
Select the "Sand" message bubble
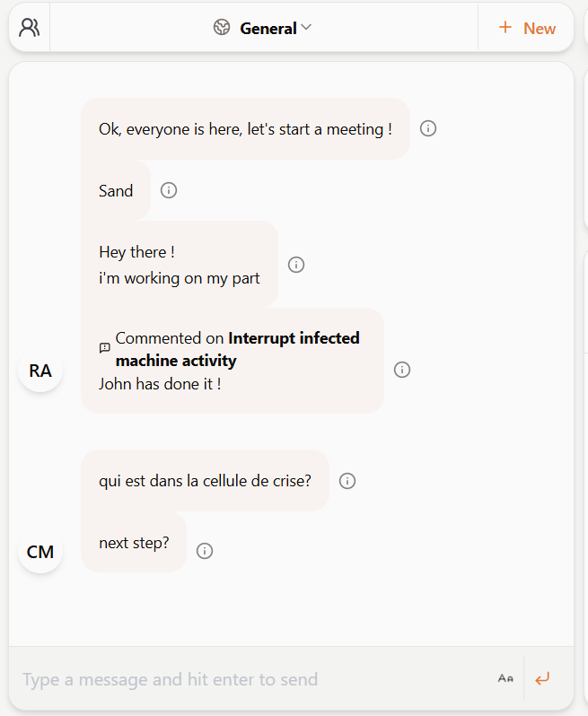tap(116, 190)
